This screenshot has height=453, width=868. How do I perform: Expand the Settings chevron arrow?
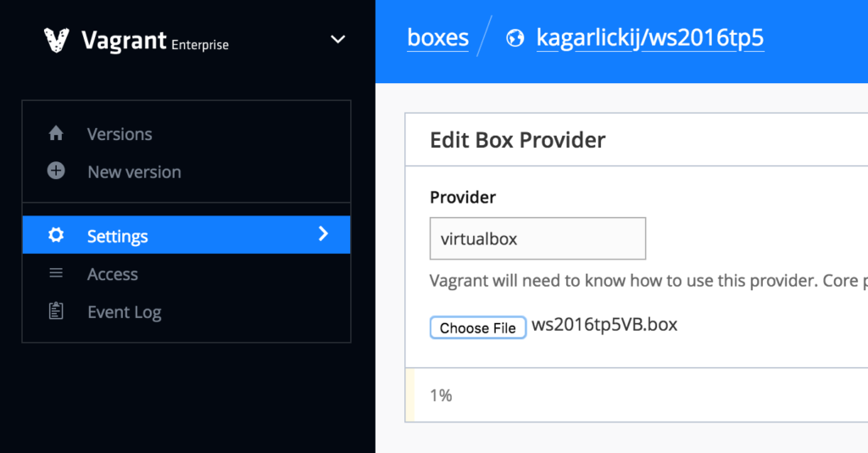pos(323,234)
